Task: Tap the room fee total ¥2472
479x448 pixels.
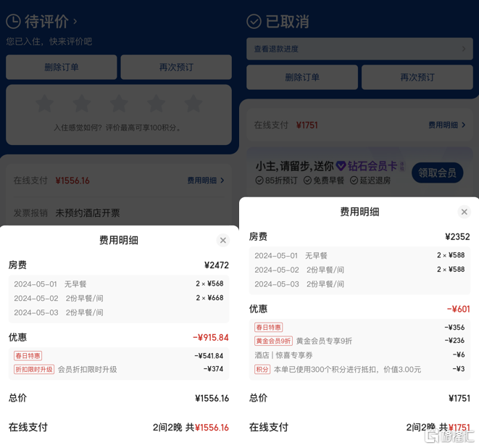Action: click(x=217, y=265)
